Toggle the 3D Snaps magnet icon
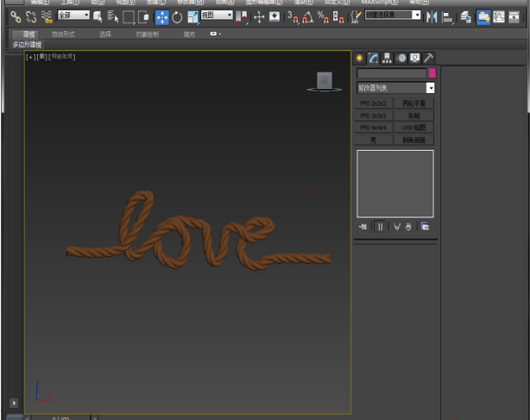 click(293, 17)
